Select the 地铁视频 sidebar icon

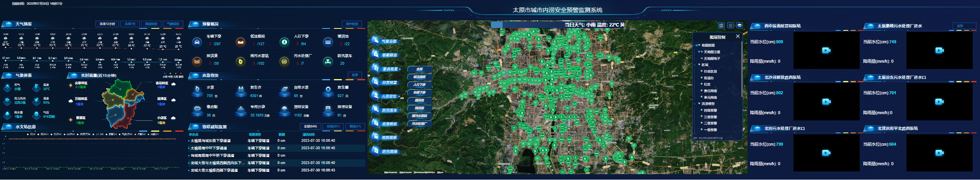(376, 137)
